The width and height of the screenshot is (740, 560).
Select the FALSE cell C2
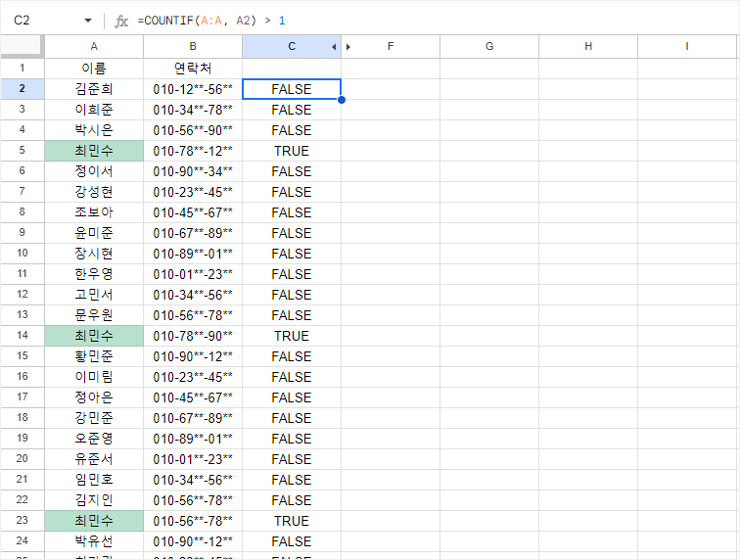[292, 89]
